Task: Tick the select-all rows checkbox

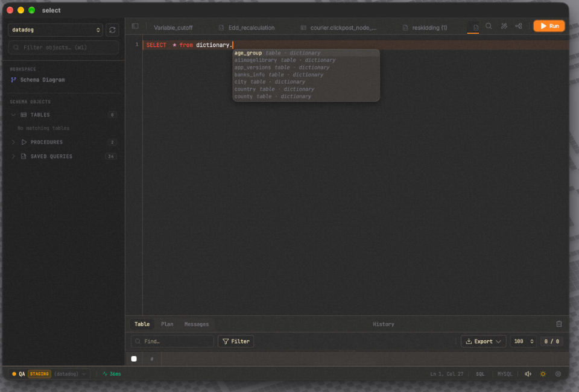Action: click(134, 358)
